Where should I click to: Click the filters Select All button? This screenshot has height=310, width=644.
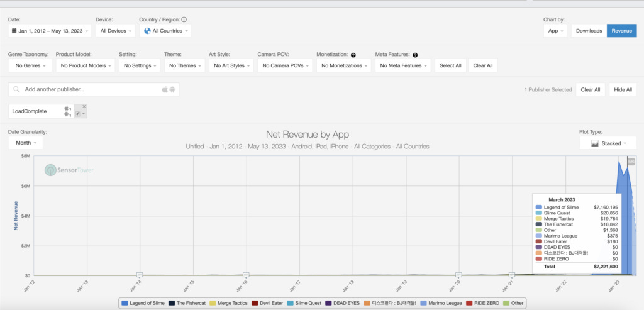[x=450, y=65]
